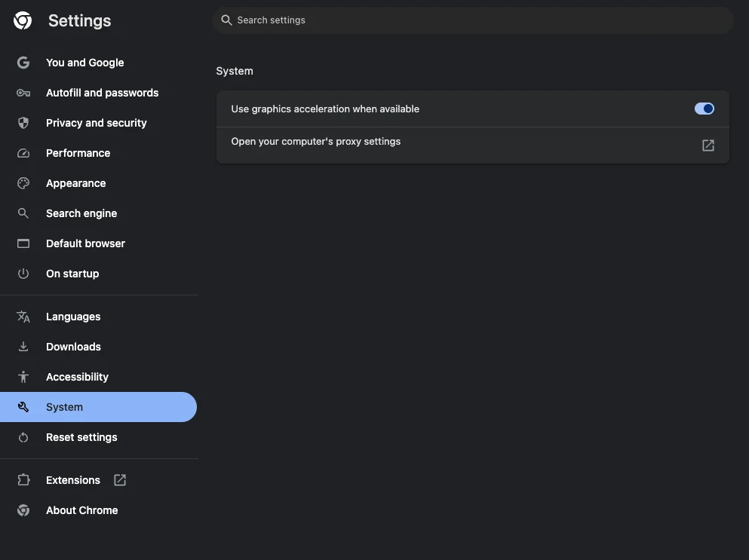Screen dimensions: 749x560
Task: Click the speedometer Performance icon
Action: tap(23, 153)
